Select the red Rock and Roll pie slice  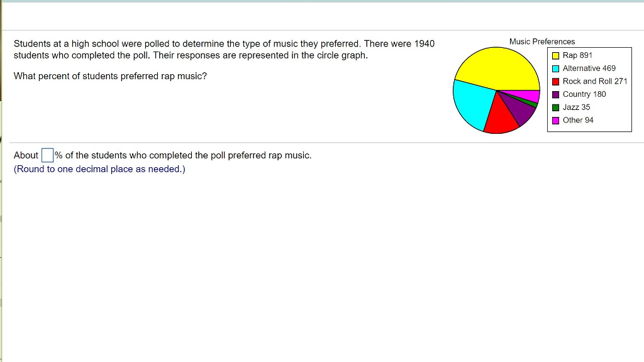[503, 118]
